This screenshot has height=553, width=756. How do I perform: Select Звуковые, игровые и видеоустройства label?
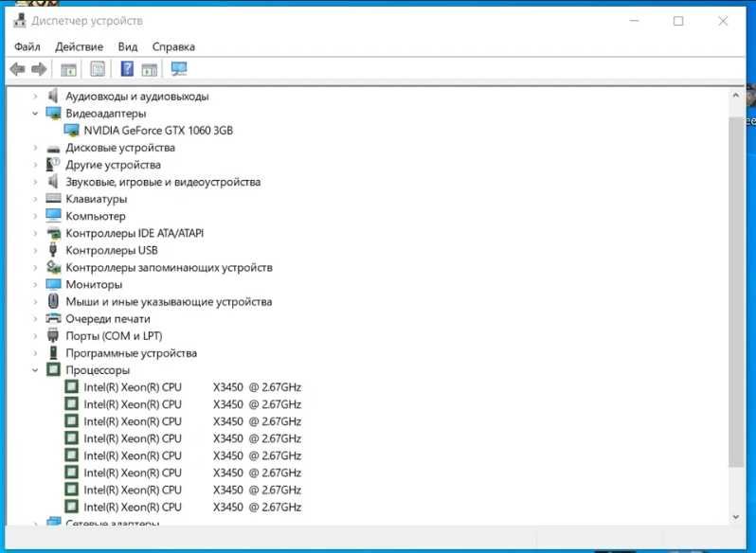(x=163, y=182)
